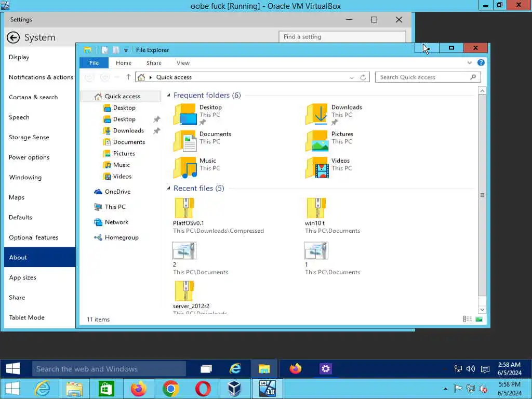532x399 pixels.
Task: Select Videos in navigation pane tree
Action: tap(117, 177)
